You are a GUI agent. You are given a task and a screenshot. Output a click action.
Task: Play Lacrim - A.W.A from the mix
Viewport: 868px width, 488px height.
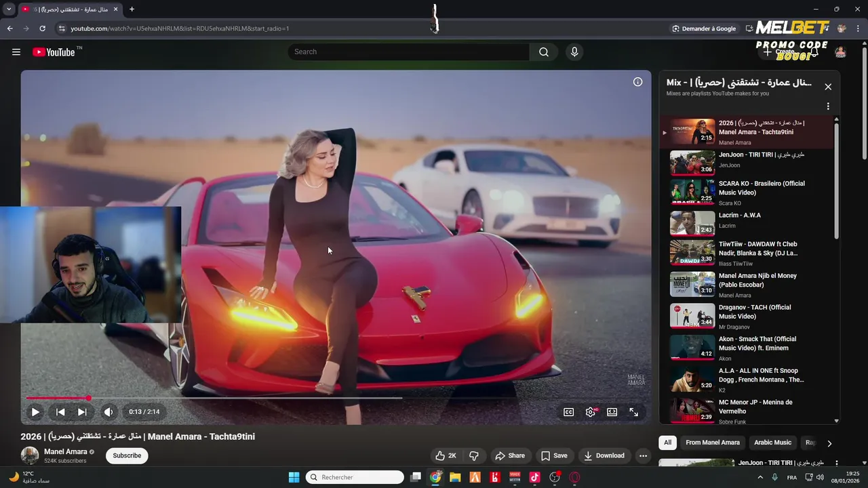pyautogui.click(x=746, y=223)
